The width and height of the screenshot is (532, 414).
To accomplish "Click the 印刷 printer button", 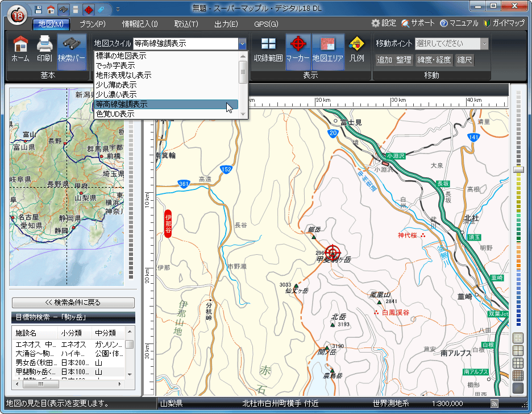I will click(x=44, y=49).
